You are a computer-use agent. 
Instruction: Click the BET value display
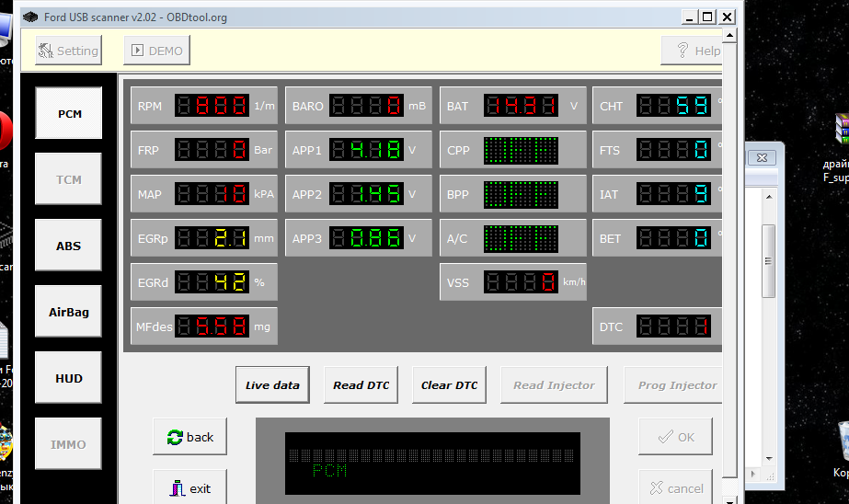(x=673, y=238)
